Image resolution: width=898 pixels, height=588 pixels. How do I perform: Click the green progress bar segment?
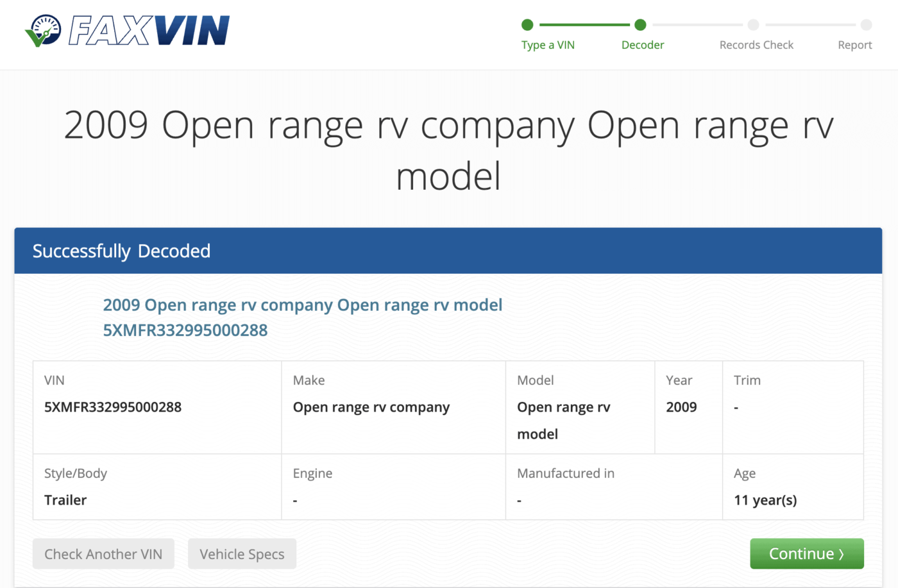pos(584,25)
